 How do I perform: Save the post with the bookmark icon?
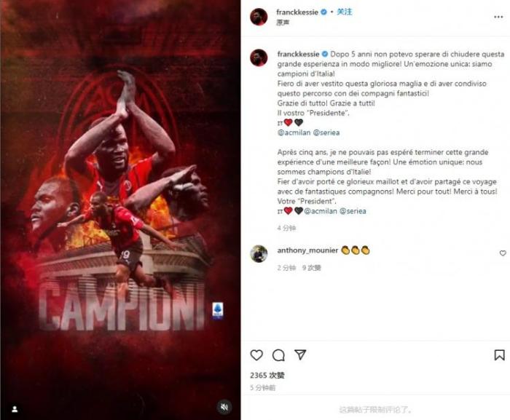coord(499,355)
